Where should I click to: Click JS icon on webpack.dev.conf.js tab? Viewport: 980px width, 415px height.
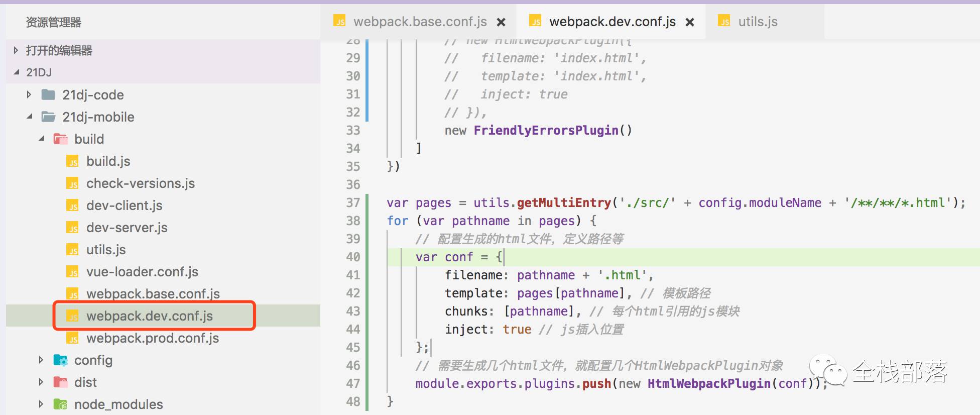[x=536, y=21]
